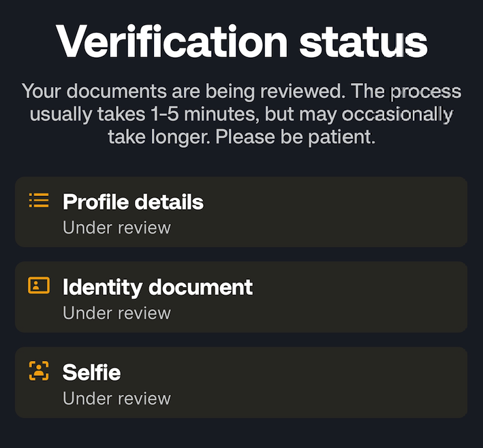Screen dimensions: 483x448
Task: Open the Selfie verification card
Action: pos(241,383)
